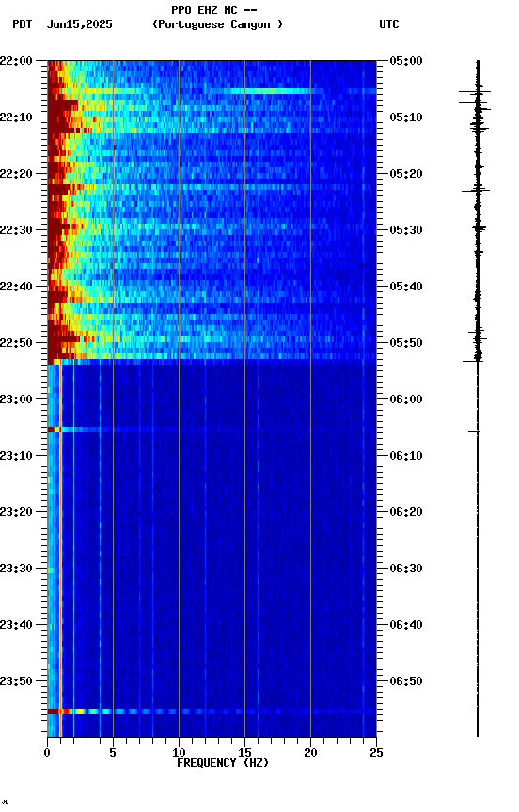519x812 pixels.
Task: Click the 23:00 PDT time label
Action: tap(16, 399)
